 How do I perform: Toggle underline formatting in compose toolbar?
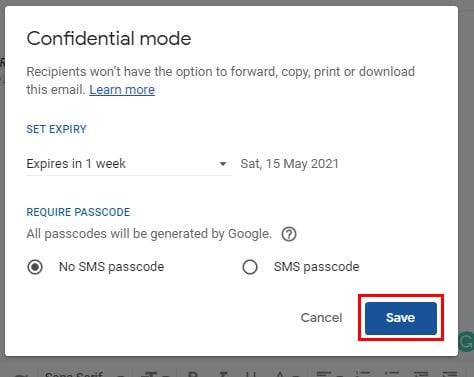tap(250, 375)
